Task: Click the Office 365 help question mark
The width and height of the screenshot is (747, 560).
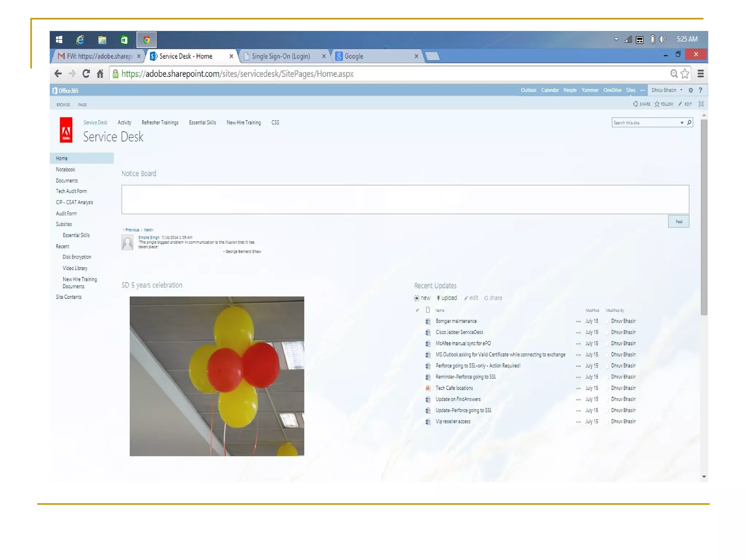Action: [700, 90]
